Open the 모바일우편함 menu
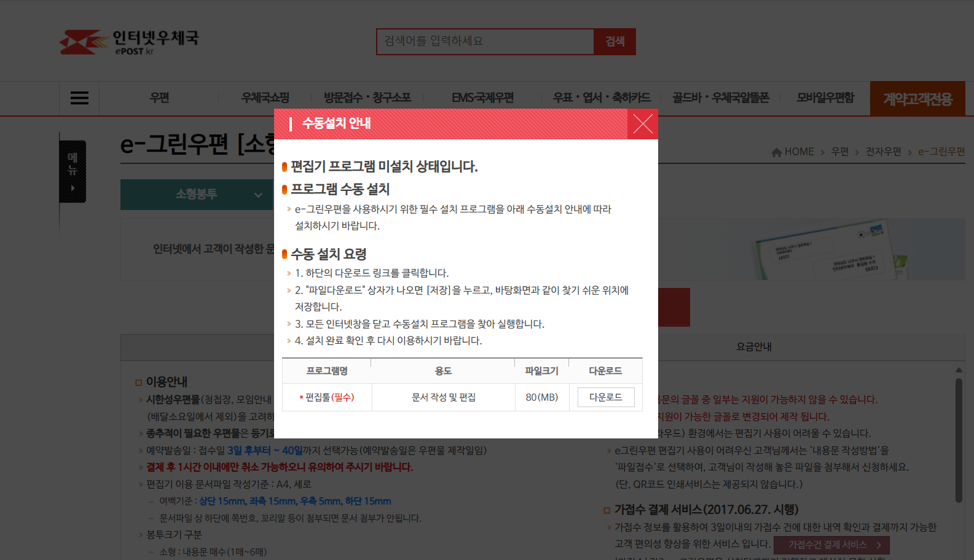 pyautogui.click(x=825, y=98)
